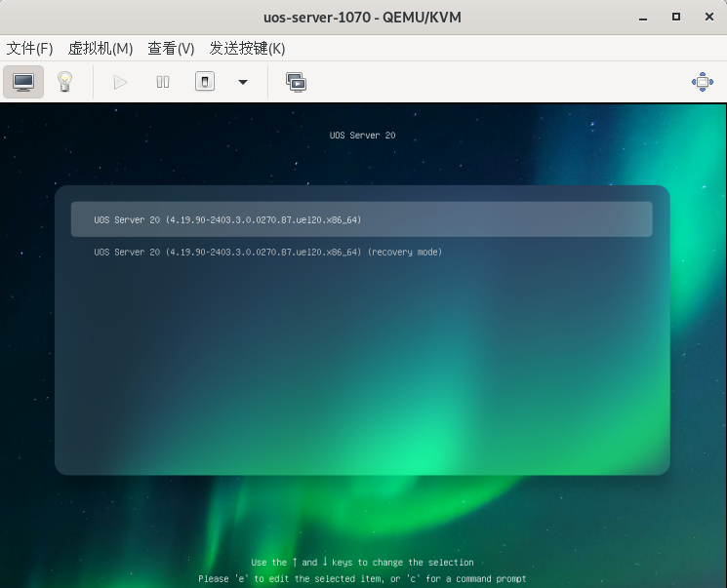Open the 文件(F) menu

29,48
